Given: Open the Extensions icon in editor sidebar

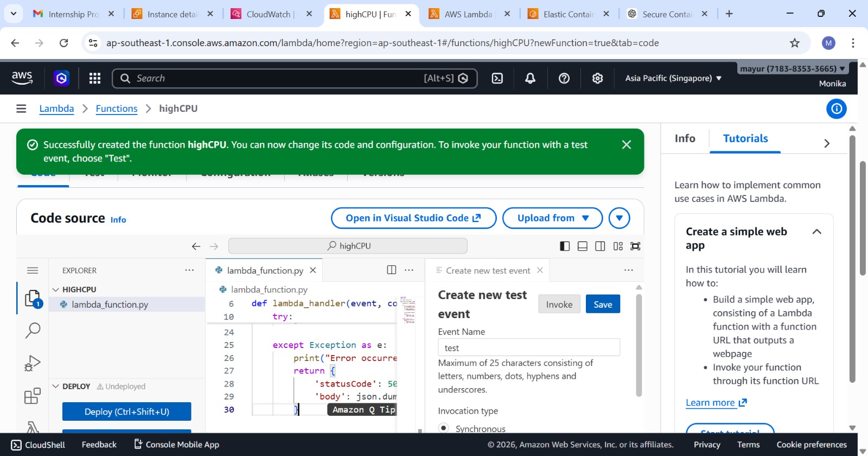Looking at the screenshot, I should pyautogui.click(x=33, y=396).
